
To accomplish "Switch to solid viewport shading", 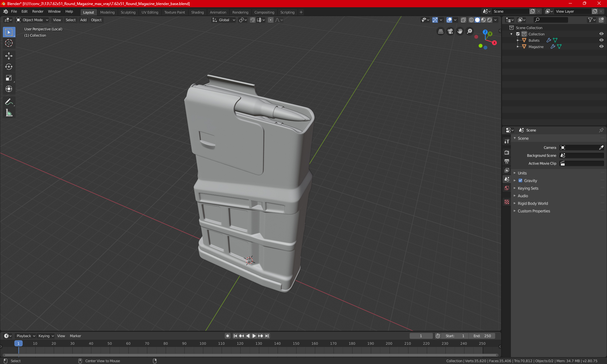I will coord(477,20).
